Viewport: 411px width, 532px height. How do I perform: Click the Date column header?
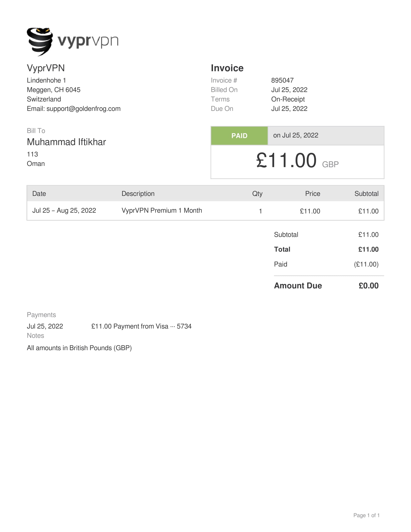39,194
